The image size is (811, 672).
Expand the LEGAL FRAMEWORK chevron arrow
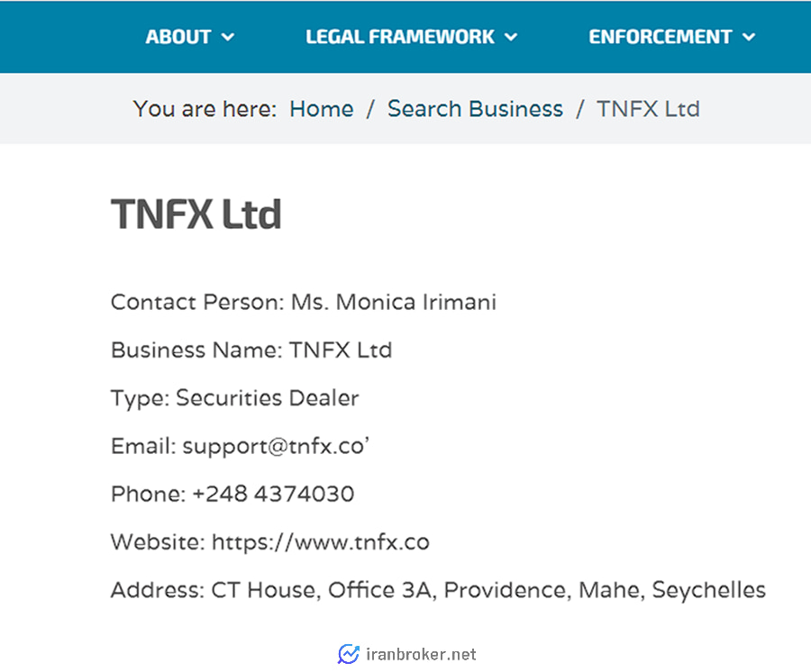[x=511, y=37]
